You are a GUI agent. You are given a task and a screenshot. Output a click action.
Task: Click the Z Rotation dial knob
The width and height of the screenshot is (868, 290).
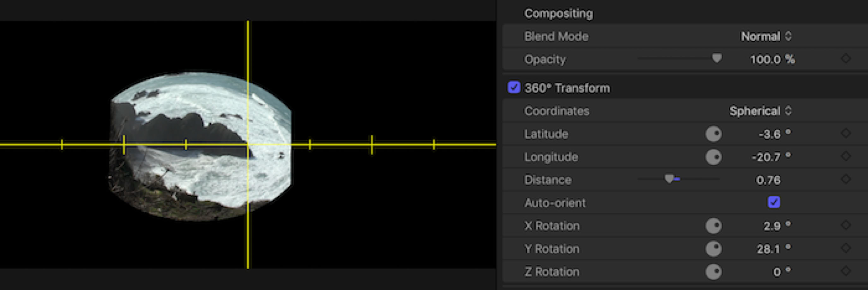(713, 272)
